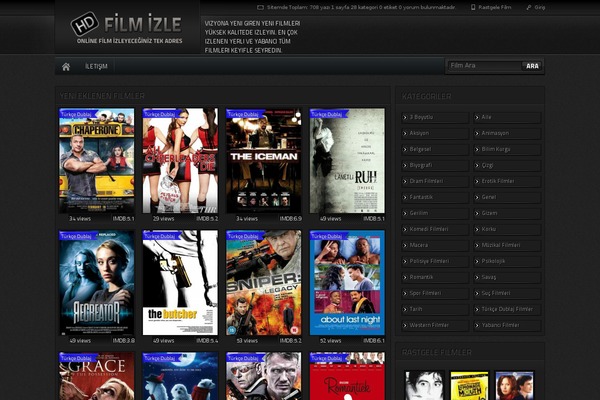Open the Rastgele Film link
This screenshot has width=600, height=400.
pos(491,7)
